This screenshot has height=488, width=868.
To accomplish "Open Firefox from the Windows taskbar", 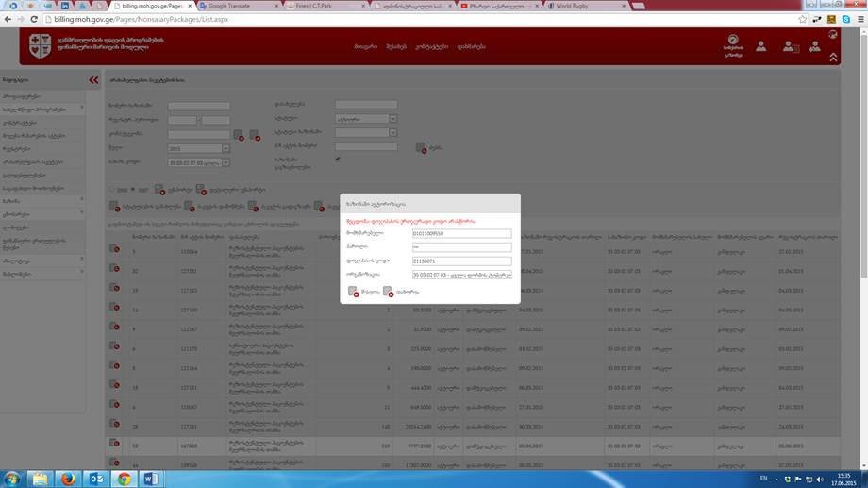I will coord(68,478).
